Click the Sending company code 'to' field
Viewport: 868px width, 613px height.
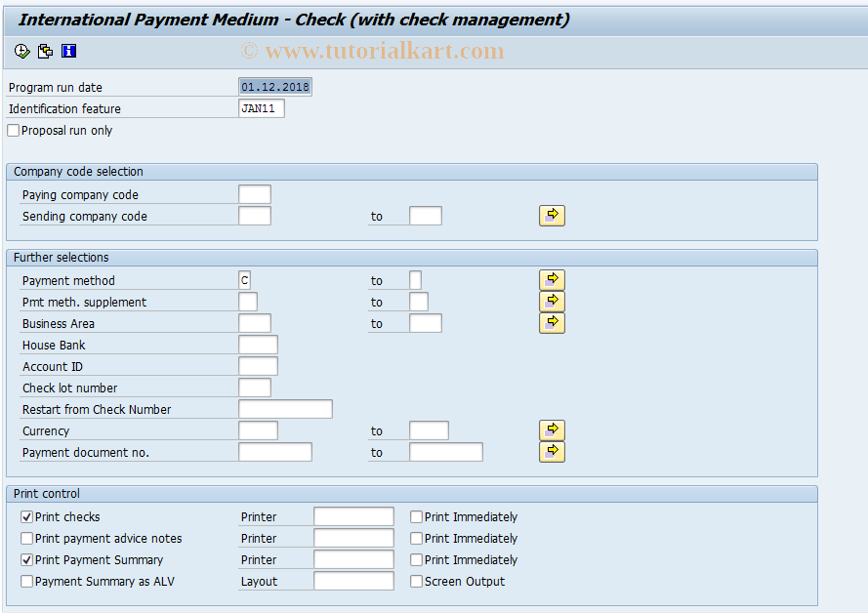pos(425,216)
